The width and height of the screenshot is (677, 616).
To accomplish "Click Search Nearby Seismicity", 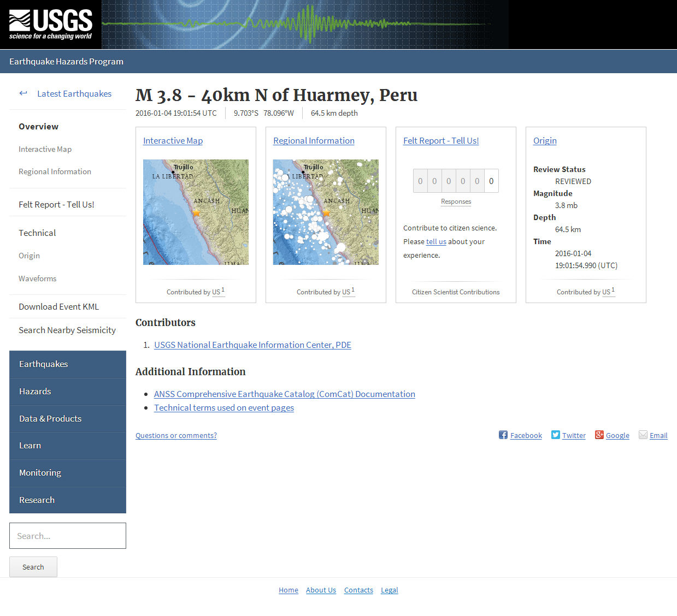I will pos(67,330).
